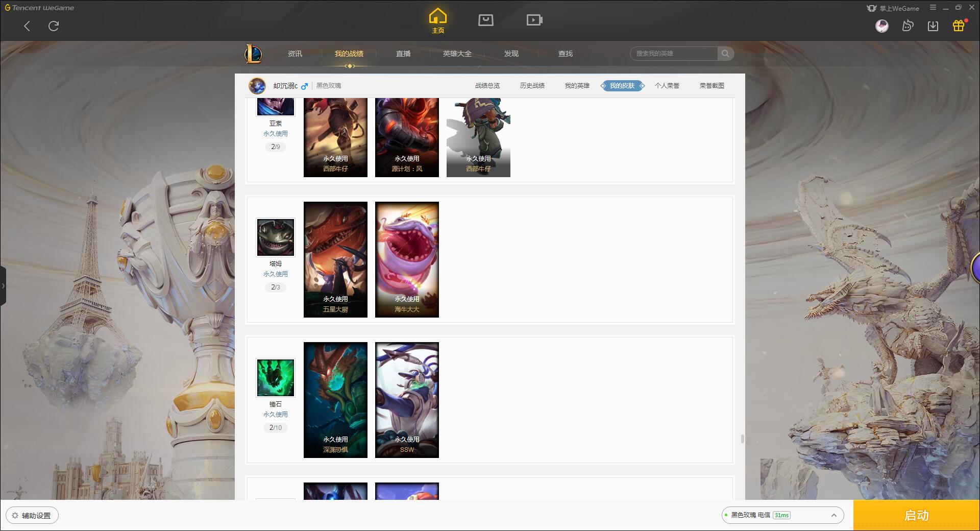Expand the left side panel handle

point(3,286)
